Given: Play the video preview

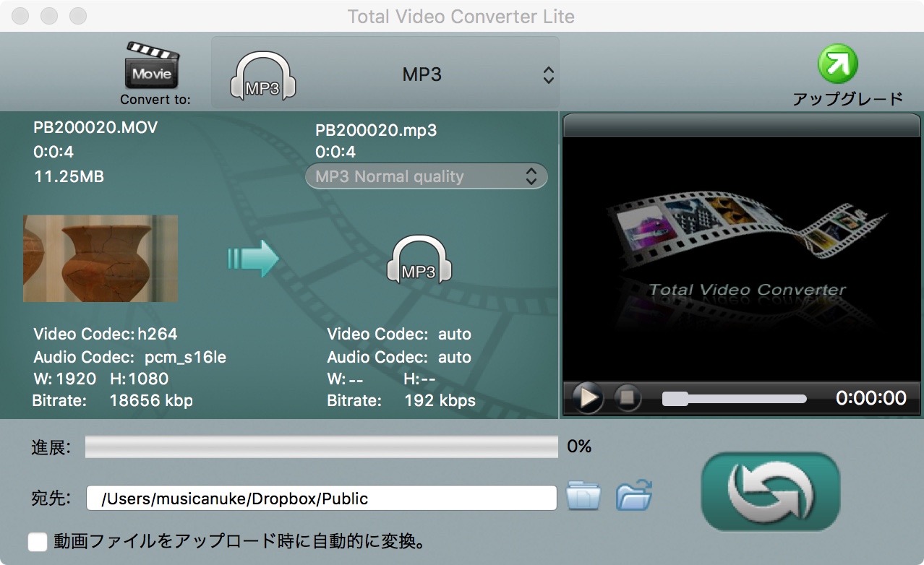Looking at the screenshot, I should (x=588, y=398).
